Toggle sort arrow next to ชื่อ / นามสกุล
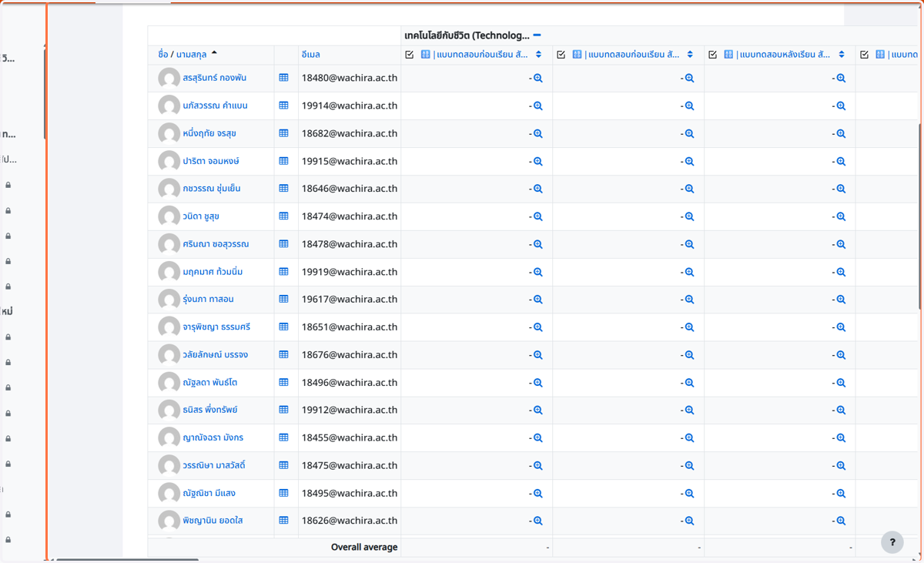 [214, 54]
